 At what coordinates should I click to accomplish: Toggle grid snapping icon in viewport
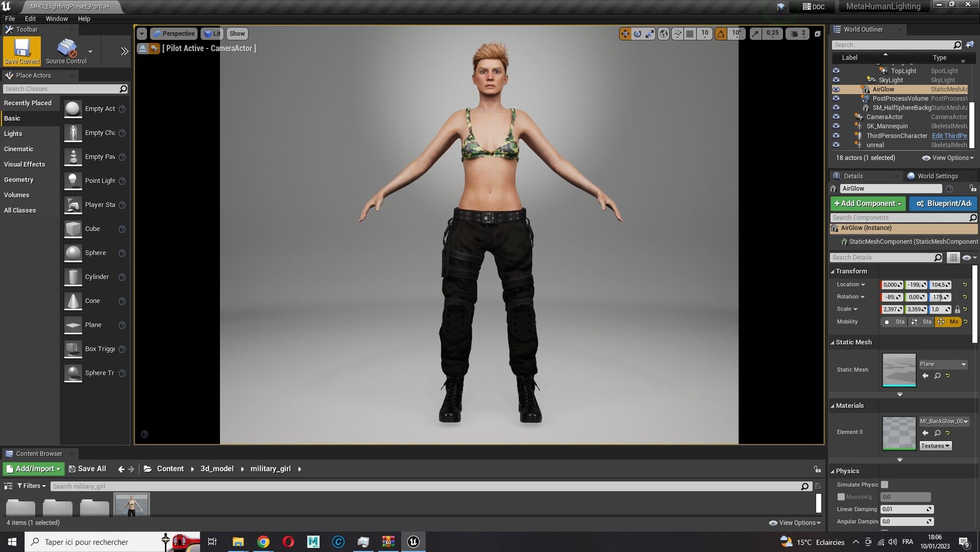pyautogui.click(x=690, y=34)
